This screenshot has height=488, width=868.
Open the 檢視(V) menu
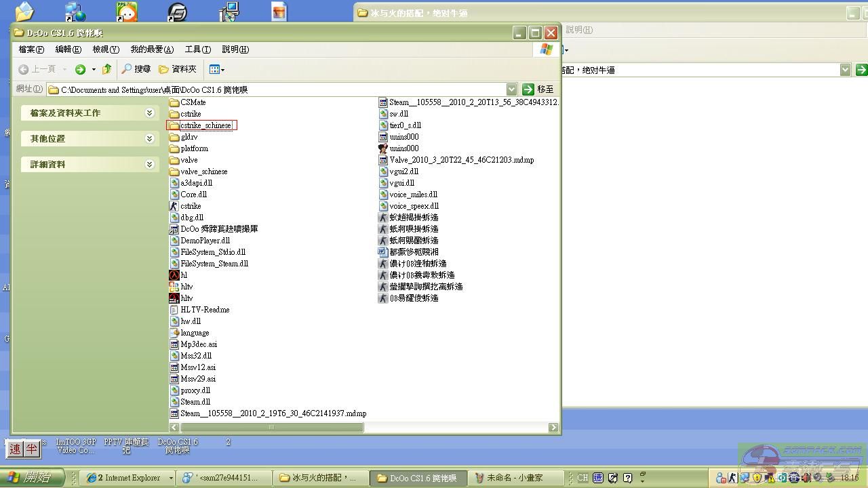tap(105, 49)
